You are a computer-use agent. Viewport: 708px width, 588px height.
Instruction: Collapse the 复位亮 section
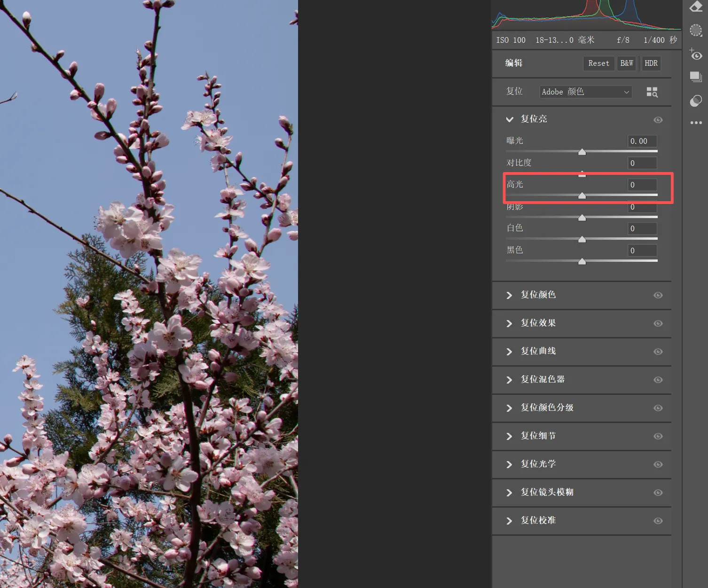point(509,119)
